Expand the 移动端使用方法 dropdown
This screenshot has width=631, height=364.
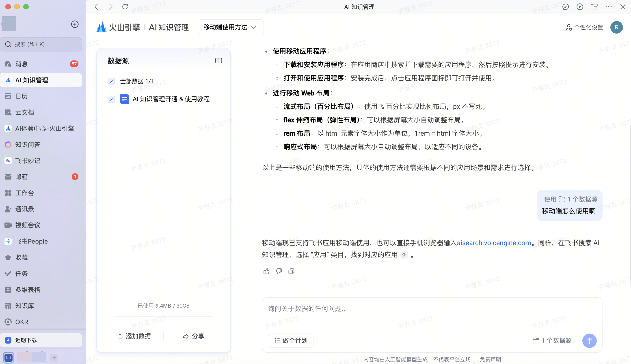tap(230, 27)
